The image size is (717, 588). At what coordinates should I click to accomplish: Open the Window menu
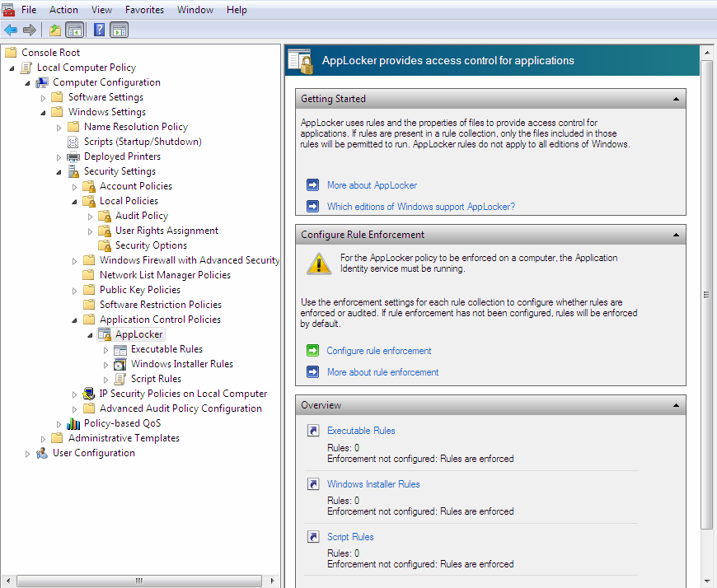(195, 10)
